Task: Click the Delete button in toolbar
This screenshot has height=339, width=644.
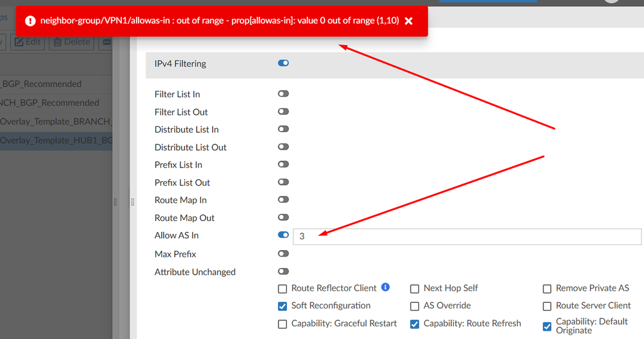Action: click(x=71, y=42)
